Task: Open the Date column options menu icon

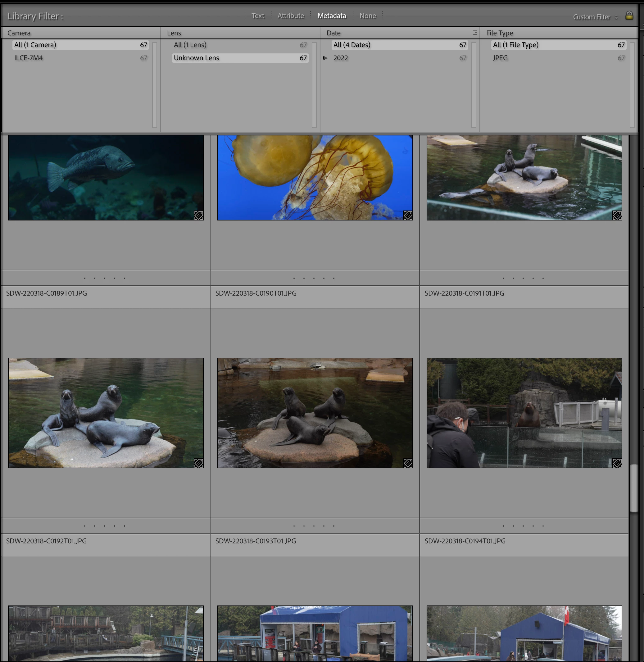Action: click(x=474, y=33)
